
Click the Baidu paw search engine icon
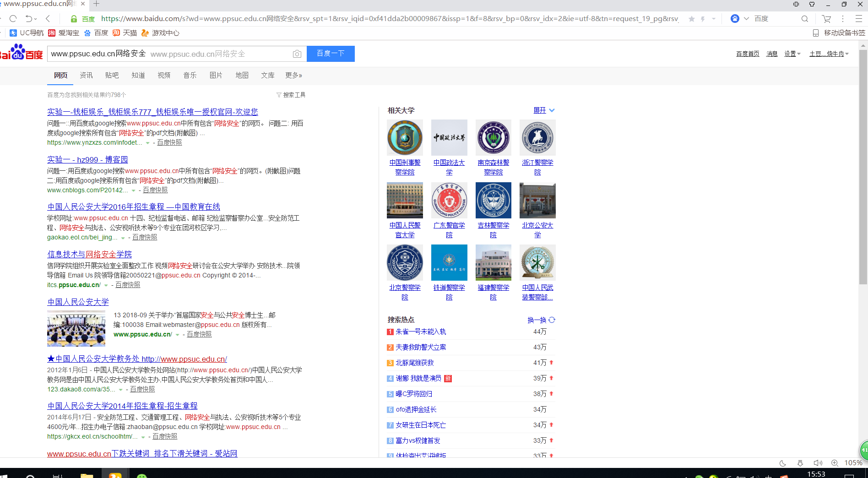[735, 19]
